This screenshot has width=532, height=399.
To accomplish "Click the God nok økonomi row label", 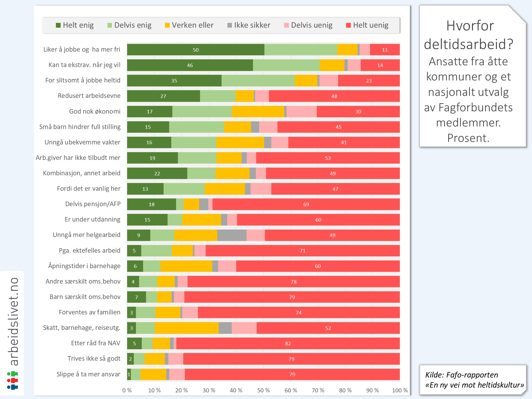I will click(95, 111).
